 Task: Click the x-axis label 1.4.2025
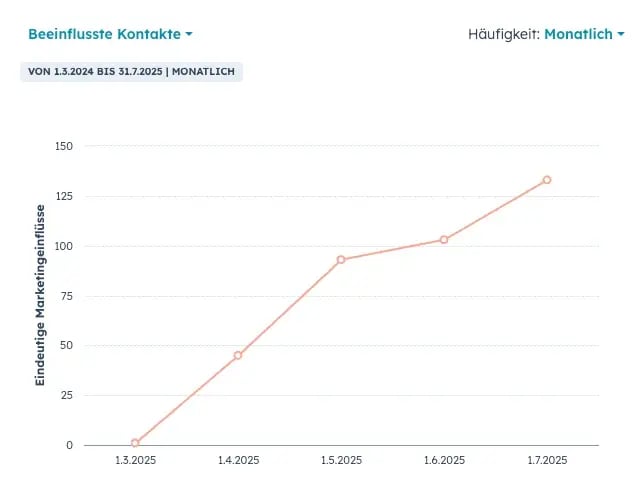(x=238, y=461)
